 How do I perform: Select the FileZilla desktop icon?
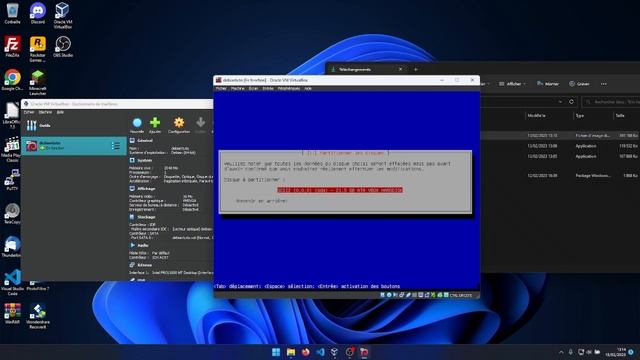[12, 47]
